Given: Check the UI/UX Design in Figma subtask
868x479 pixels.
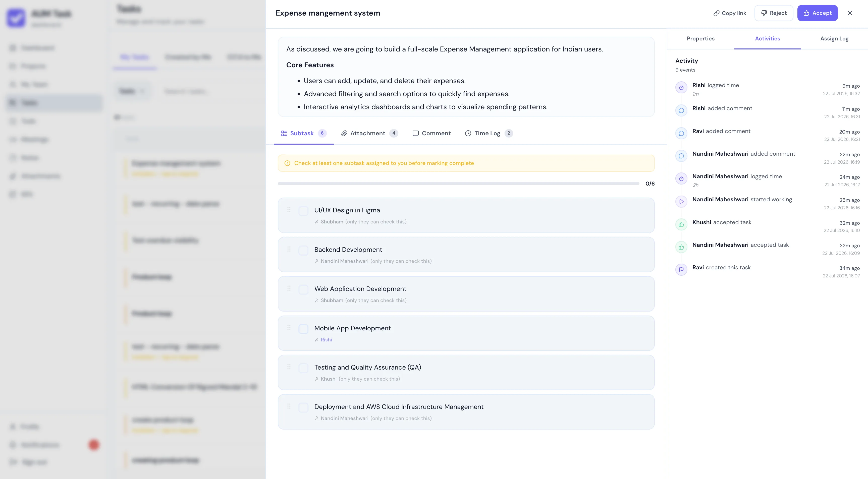Looking at the screenshot, I should point(303,211).
